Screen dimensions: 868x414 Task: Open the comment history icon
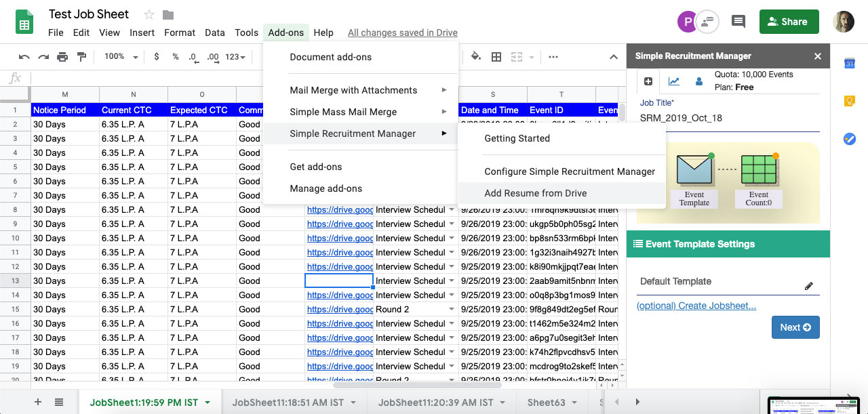pos(738,21)
